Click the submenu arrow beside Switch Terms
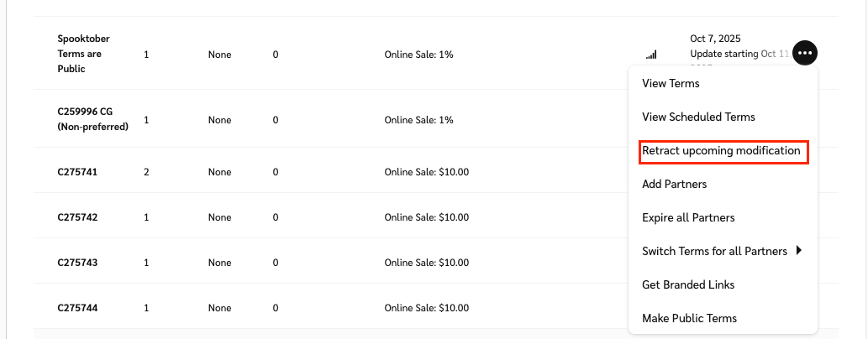Viewport: 868px width, 339px height. (x=799, y=250)
